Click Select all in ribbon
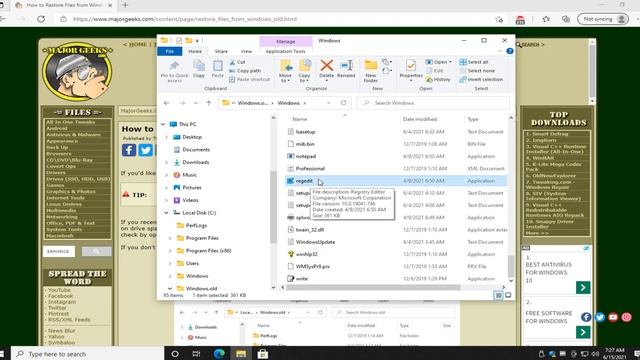The image size is (640, 360). click(474, 62)
